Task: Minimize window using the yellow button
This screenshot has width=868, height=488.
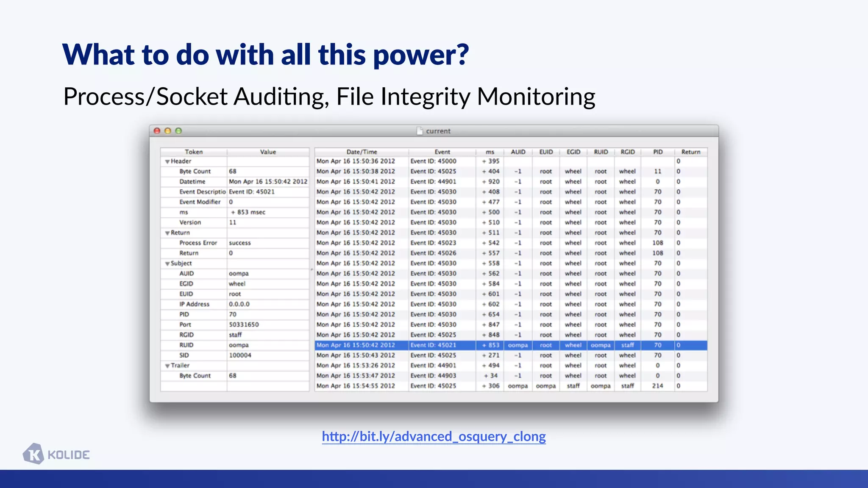Action: click(168, 131)
